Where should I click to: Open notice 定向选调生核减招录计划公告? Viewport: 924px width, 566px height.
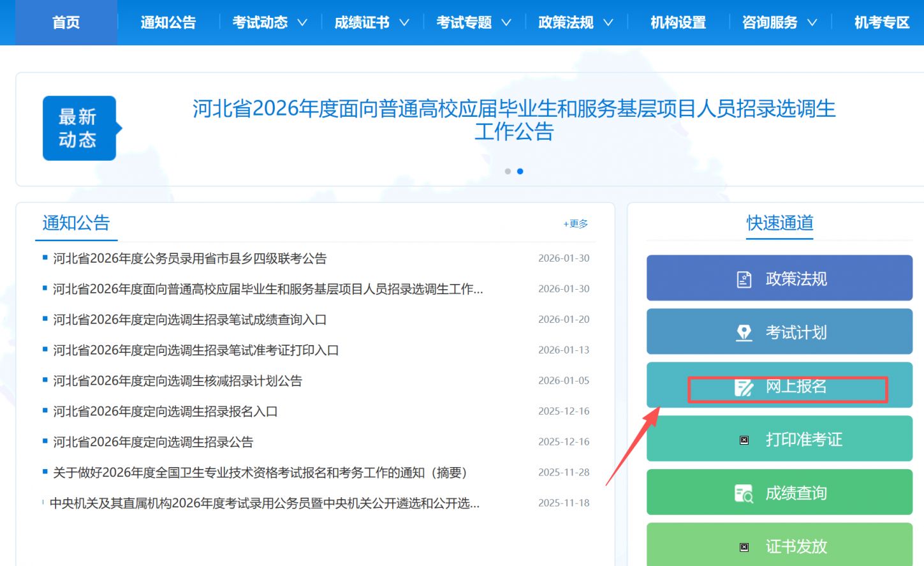coord(177,381)
